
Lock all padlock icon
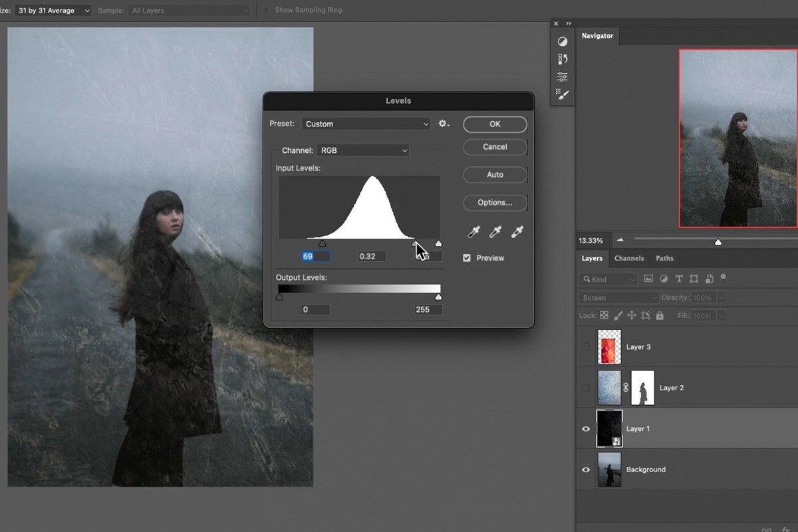point(660,316)
